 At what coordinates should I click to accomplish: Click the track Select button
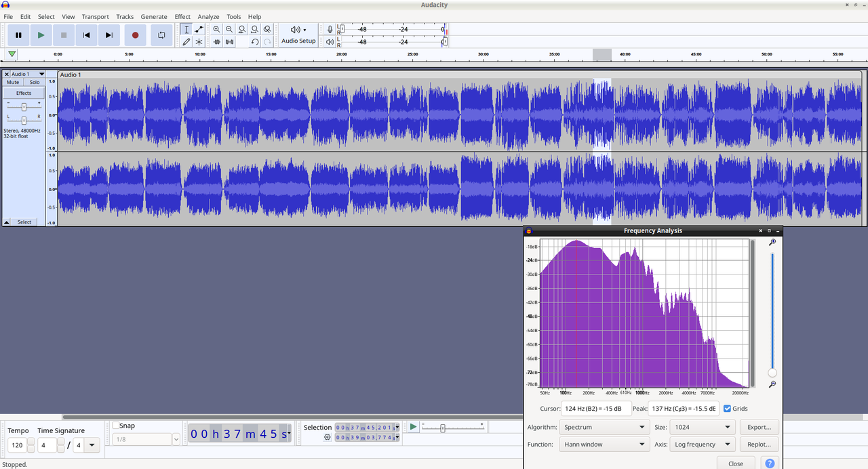click(x=24, y=222)
